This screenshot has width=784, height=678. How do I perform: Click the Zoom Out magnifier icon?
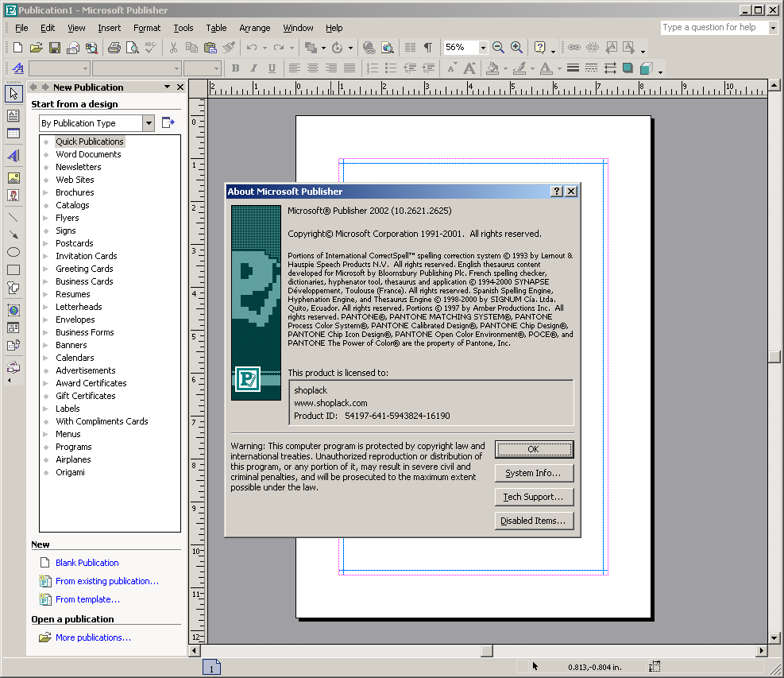[498, 48]
